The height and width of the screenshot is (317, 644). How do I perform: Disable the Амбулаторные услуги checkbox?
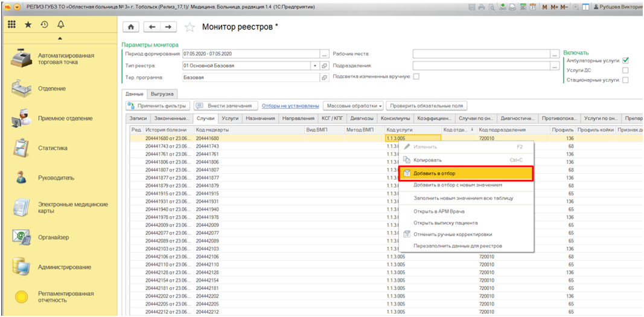pyautogui.click(x=625, y=60)
